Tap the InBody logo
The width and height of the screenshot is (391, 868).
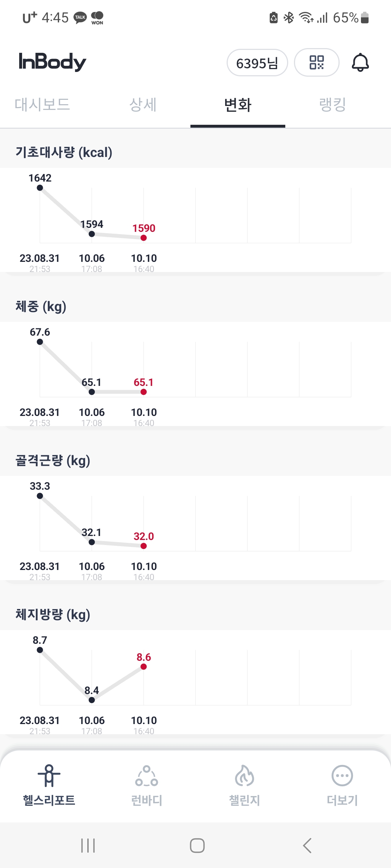(x=52, y=61)
